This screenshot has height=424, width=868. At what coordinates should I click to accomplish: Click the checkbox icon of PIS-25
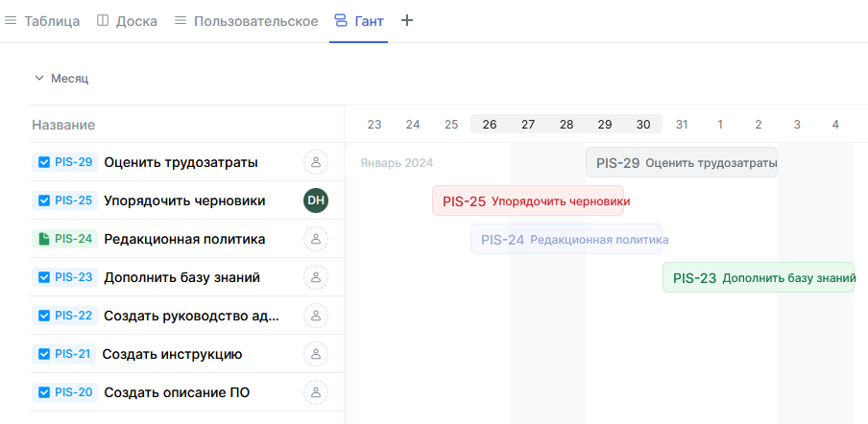pyautogui.click(x=43, y=200)
